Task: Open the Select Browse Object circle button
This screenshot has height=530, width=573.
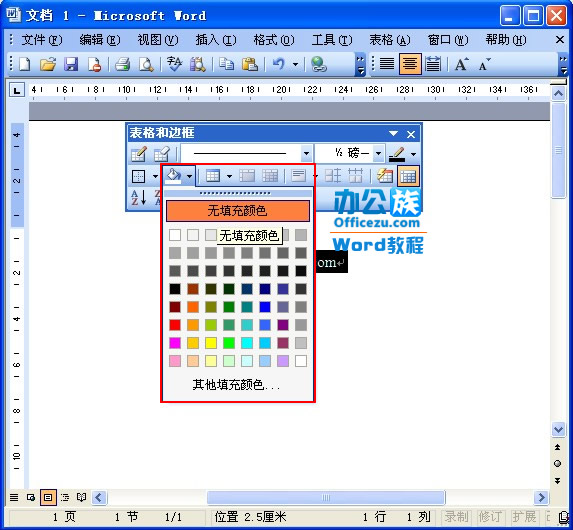Action: click(558, 464)
